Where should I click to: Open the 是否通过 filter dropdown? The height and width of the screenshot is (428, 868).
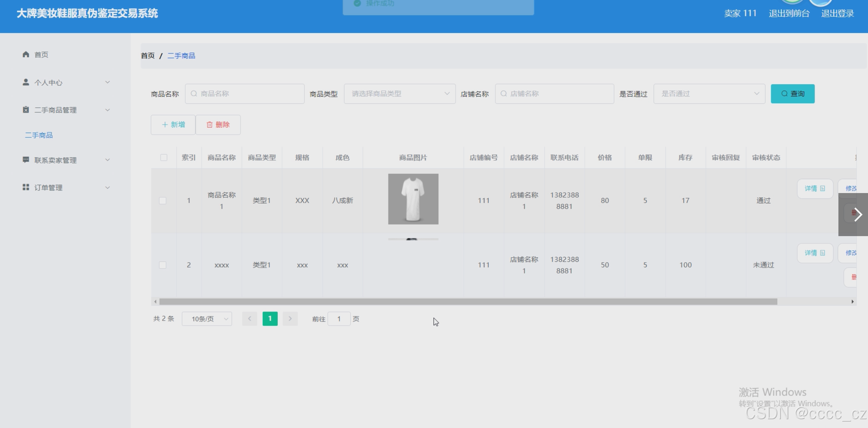(x=709, y=94)
